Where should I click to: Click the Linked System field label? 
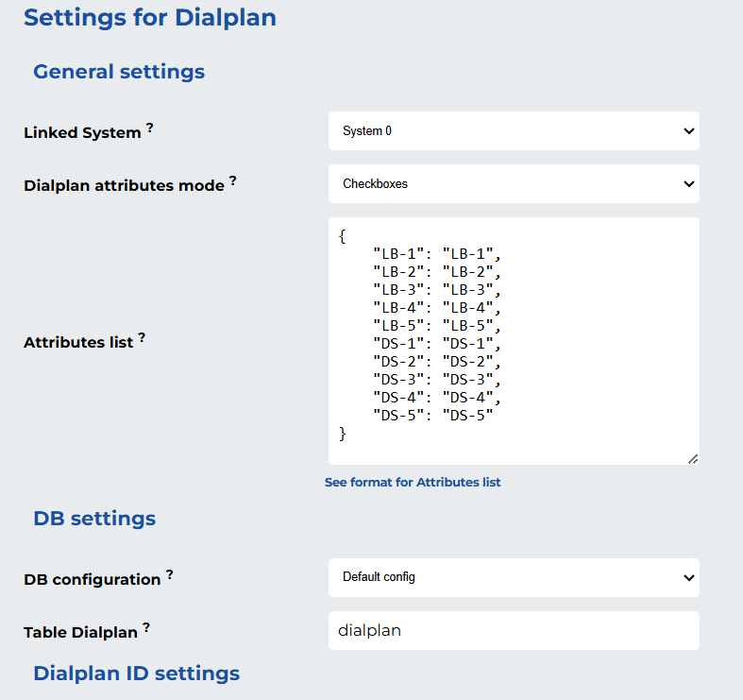pos(82,133)
